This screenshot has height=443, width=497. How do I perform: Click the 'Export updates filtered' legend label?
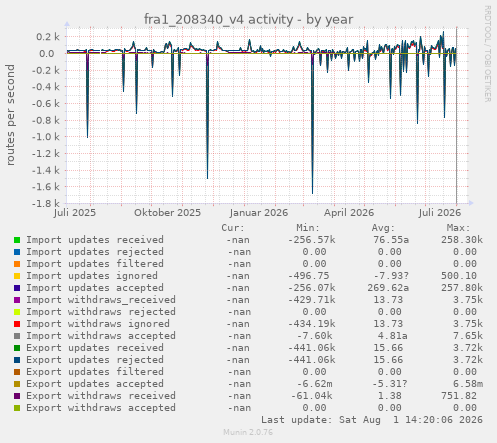(95, 372)
